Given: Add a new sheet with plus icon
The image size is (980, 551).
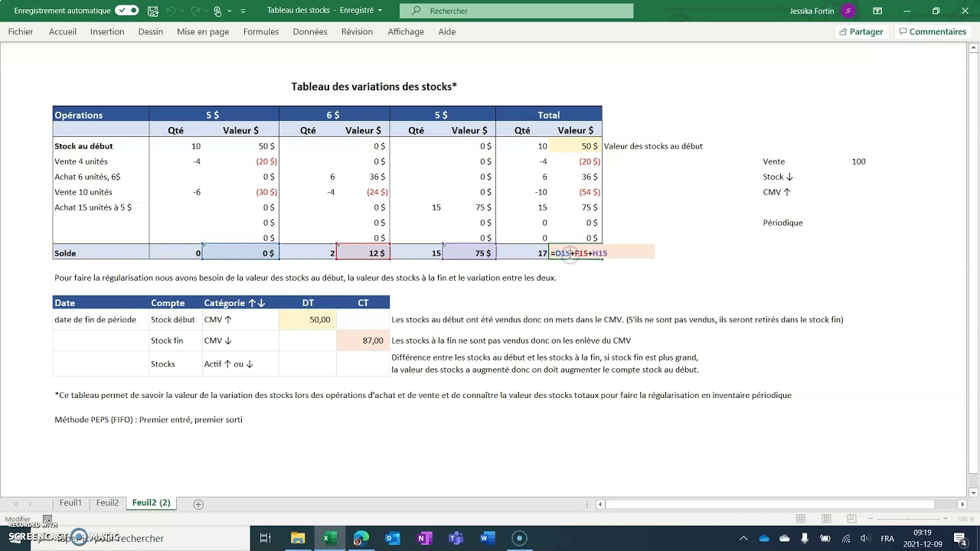Looking at the screenshot, I should point(198,504).
